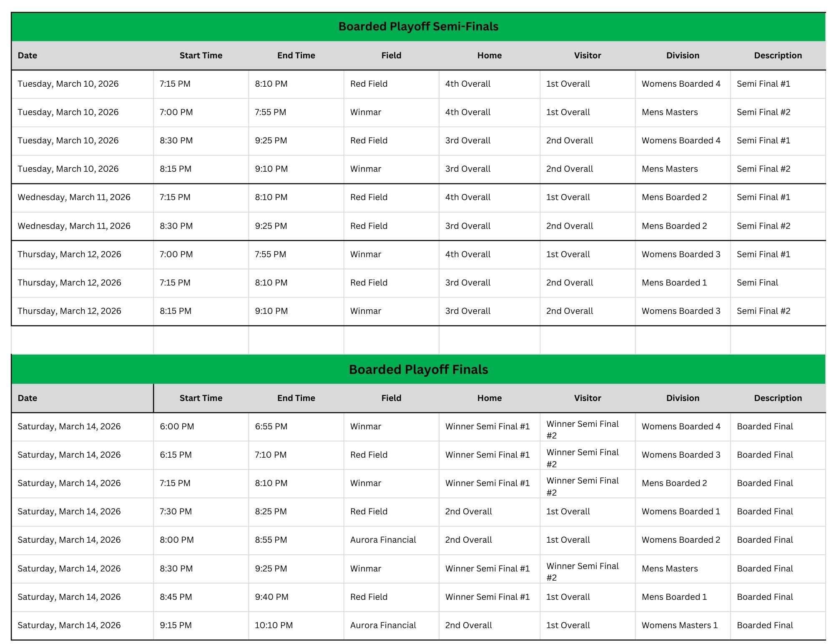
Task: Select the Mens Masters Boarded Final description cell
Action: click(765, 569)
